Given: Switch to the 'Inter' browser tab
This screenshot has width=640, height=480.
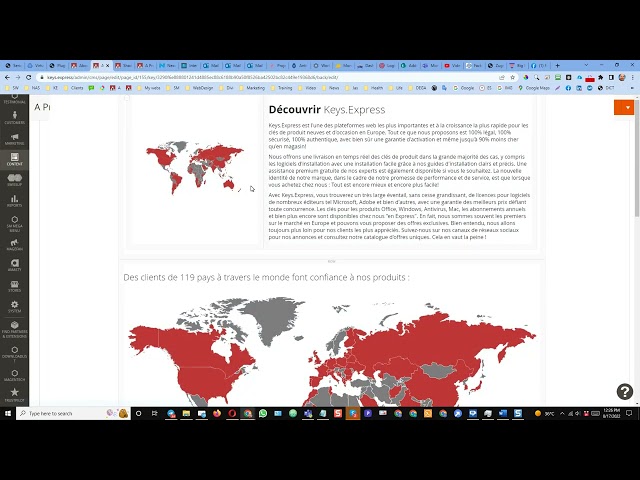Looking at the screenshot, I should click(x=189, y=65).
